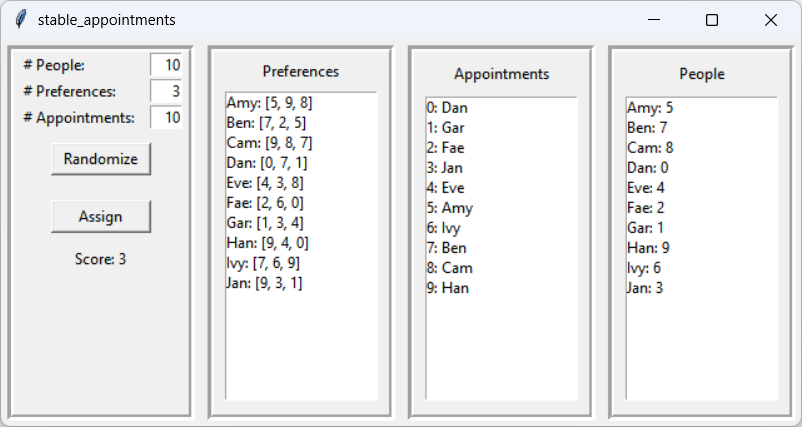Select 'Cam: 8' in People list
Viewport: 802px width, 427px height.
[x=650, y=147]
